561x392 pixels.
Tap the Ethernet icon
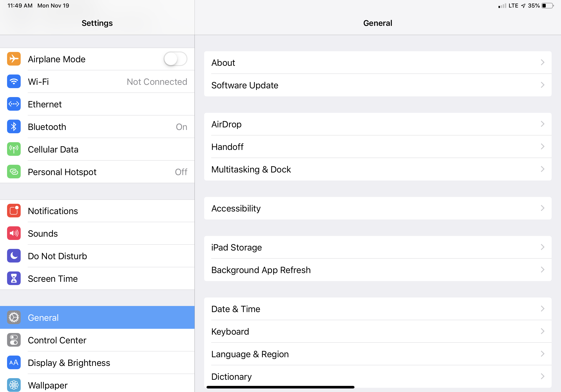(x=14, y=104)
